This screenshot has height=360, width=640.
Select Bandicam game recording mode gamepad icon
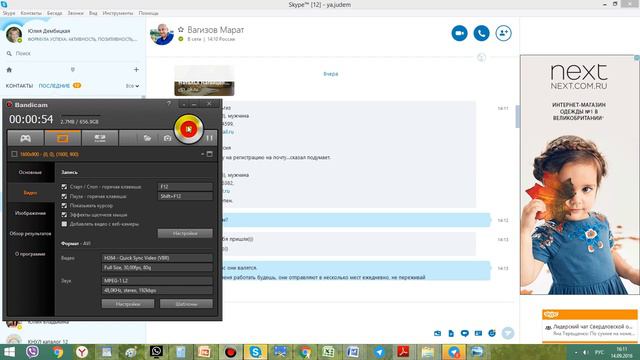[x=25, y=138]
